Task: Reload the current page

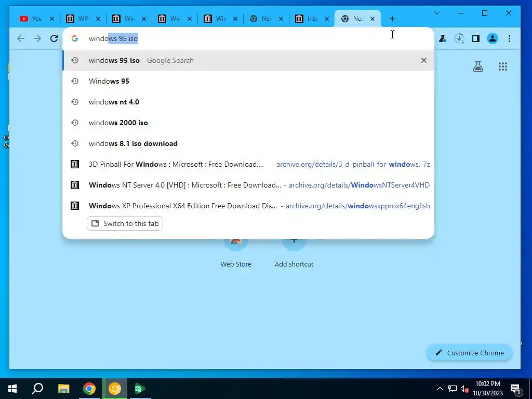Action: [x=54, y=38]
